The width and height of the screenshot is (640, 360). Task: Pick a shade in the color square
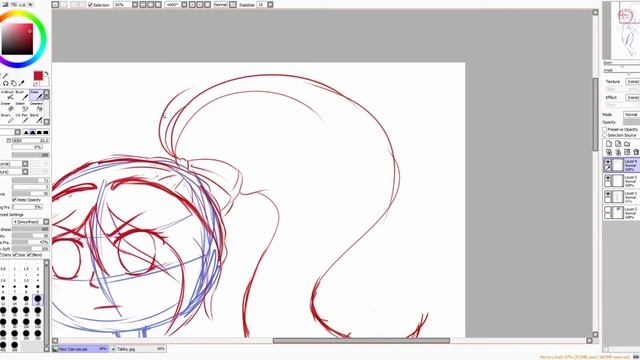point(17,39)
